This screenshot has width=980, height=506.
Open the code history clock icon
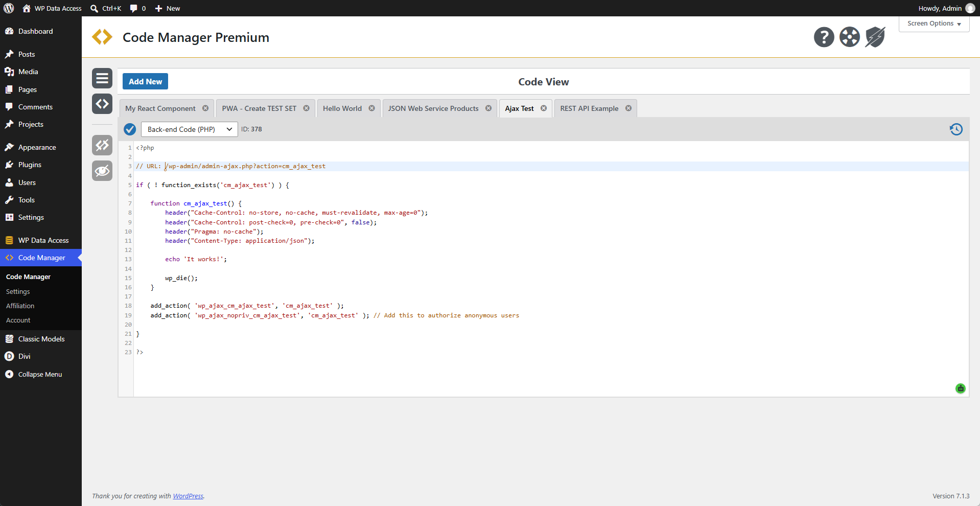click(956, 129)
